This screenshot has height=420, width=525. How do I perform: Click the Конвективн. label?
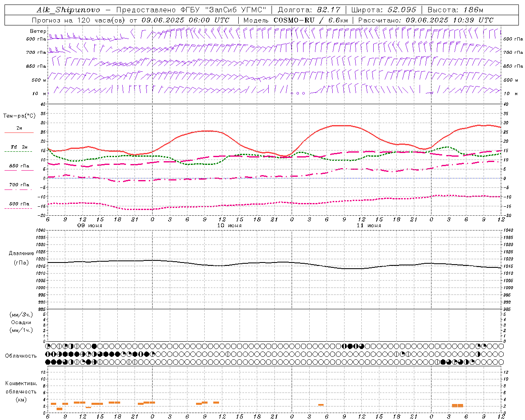(21, 383)
